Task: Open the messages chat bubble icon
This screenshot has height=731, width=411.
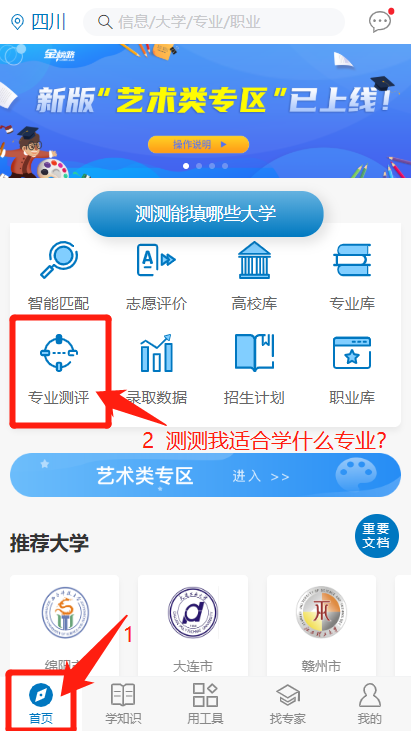Action: tap(381, 21)
